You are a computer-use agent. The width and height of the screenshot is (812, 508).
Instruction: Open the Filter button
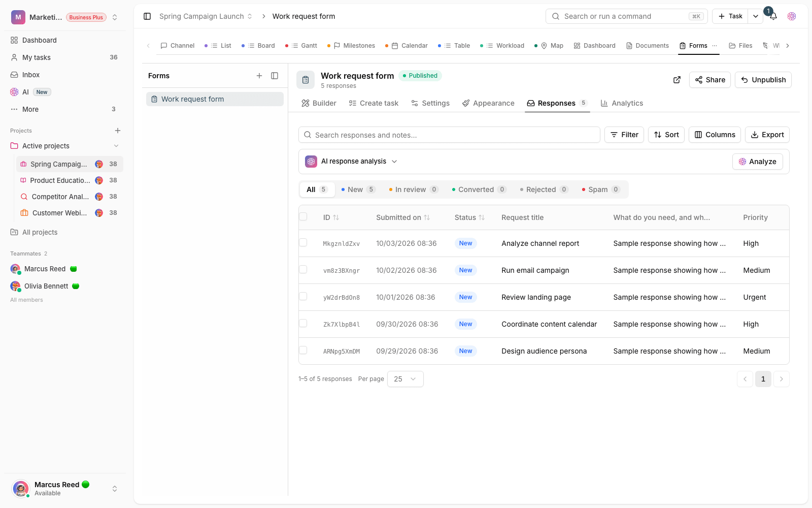point(624,135)
